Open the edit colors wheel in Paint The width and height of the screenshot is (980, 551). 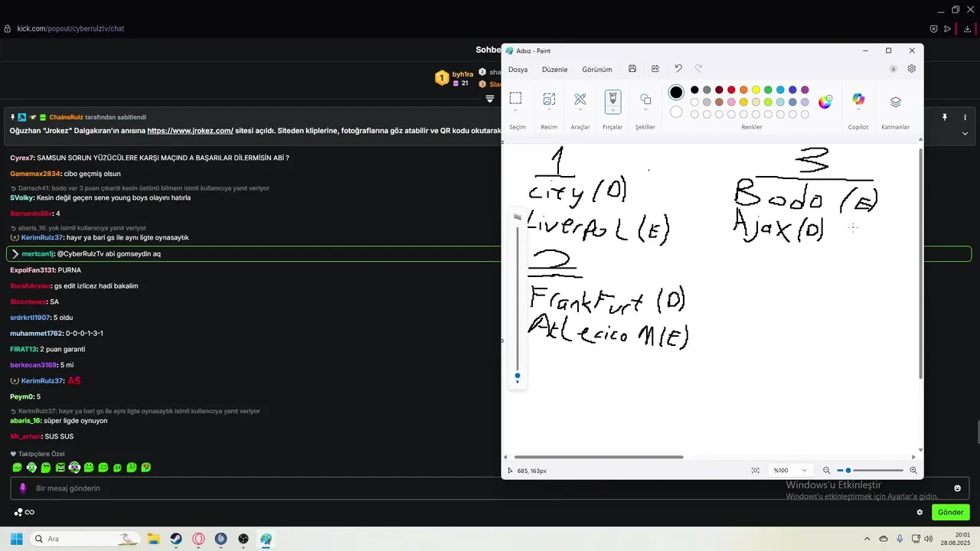[825, 102]
